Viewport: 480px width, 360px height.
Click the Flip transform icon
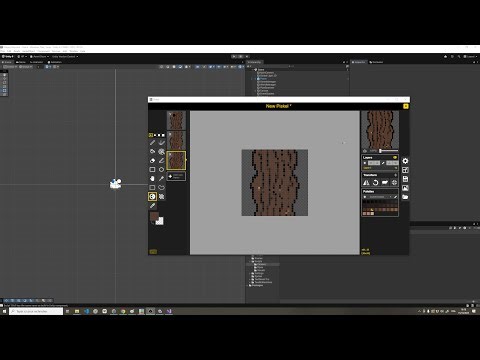(366, 183)
